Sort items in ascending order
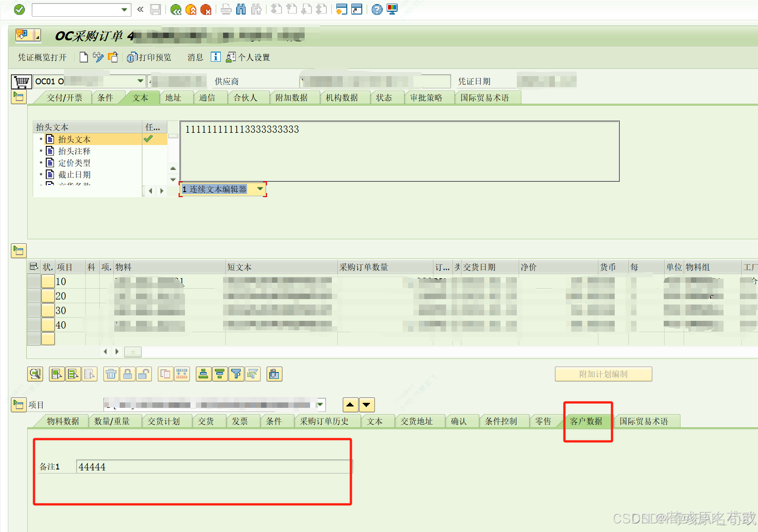This screenshot has width=758, height=532. [203, 374]
